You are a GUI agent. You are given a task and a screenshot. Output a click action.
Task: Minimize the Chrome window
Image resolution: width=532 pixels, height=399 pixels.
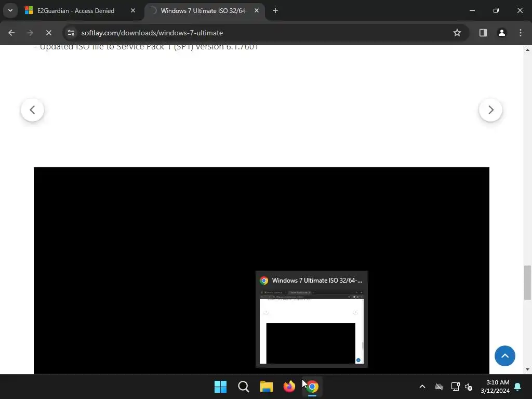click(472, 10)
